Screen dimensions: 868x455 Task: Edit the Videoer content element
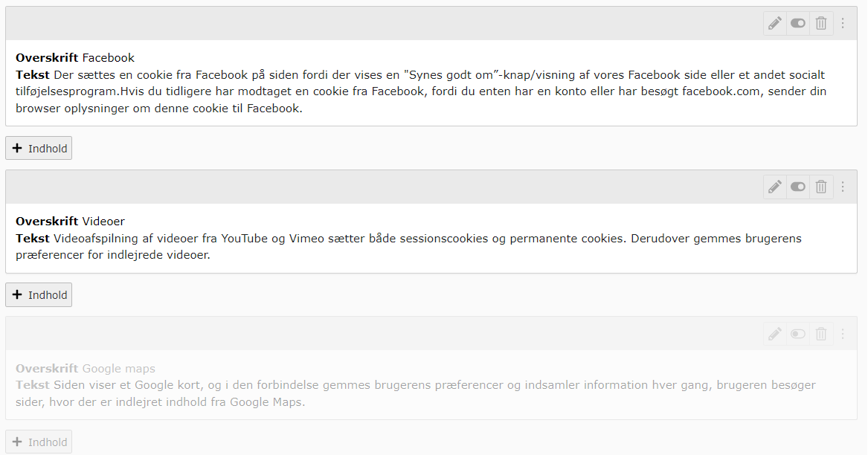[775, 187]
